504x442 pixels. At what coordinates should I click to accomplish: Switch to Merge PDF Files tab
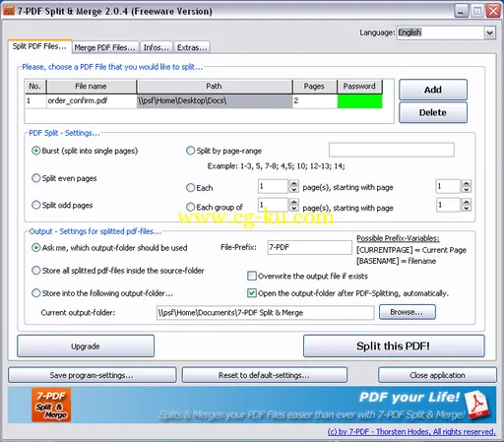105,47
